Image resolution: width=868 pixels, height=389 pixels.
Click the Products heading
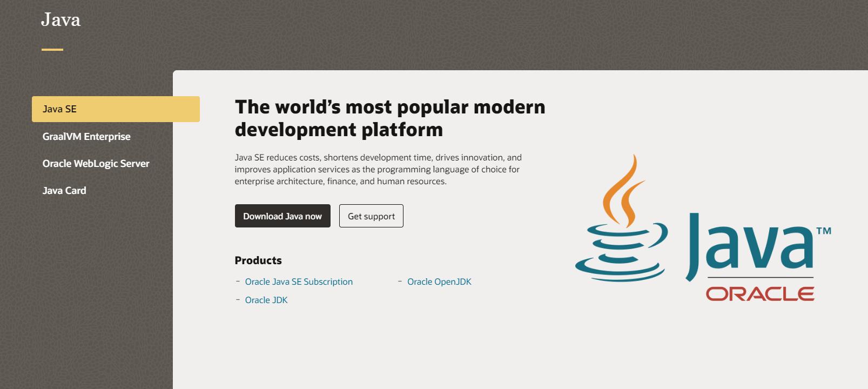258,260
